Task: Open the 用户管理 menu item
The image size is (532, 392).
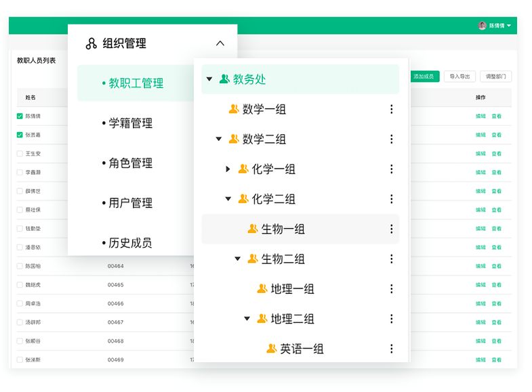Action: pyautogui.click(x=131, y=203)
